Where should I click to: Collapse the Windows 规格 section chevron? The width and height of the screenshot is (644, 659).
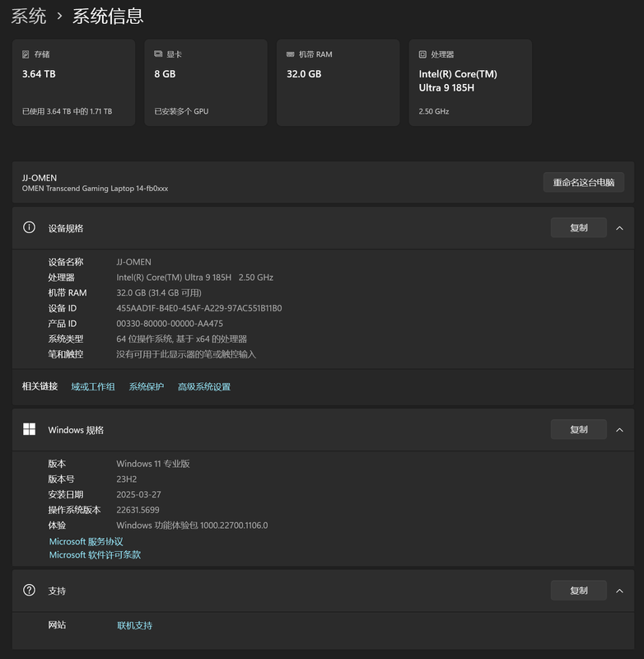(x=619, y=429)
